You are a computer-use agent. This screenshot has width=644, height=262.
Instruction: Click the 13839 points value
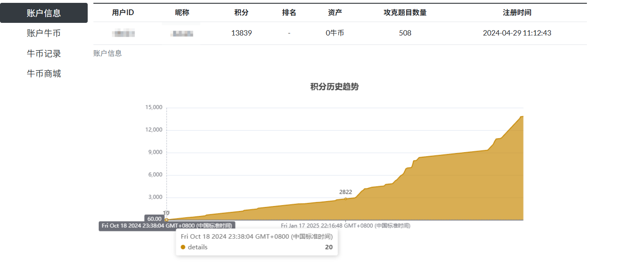click(241, 33)
